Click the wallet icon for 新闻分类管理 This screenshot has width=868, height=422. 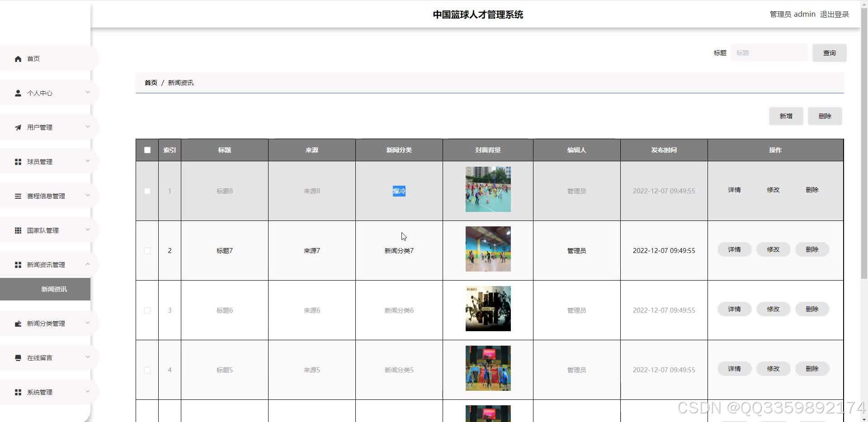[x=18, y=324]
